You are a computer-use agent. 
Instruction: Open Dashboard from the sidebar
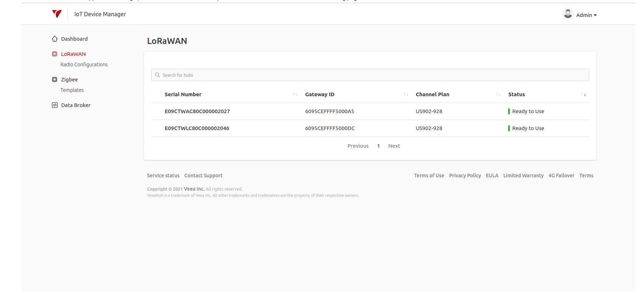point(74,39)
